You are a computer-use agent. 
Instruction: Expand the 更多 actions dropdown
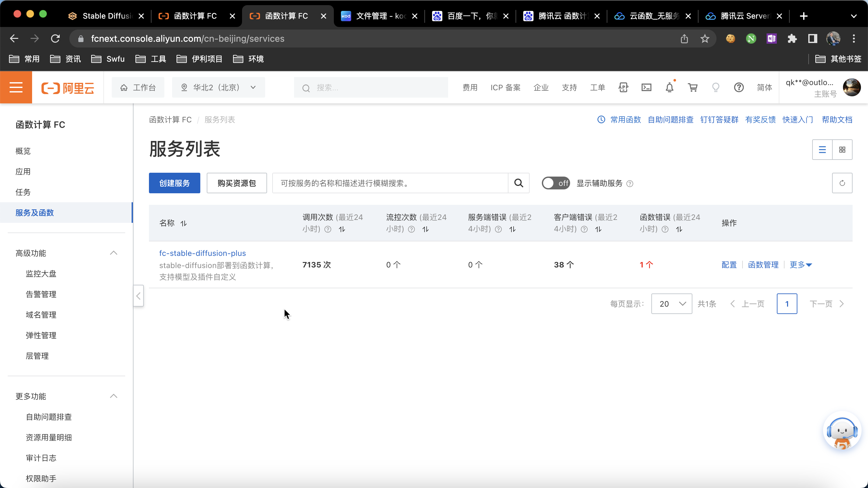(x=800, y=265)
